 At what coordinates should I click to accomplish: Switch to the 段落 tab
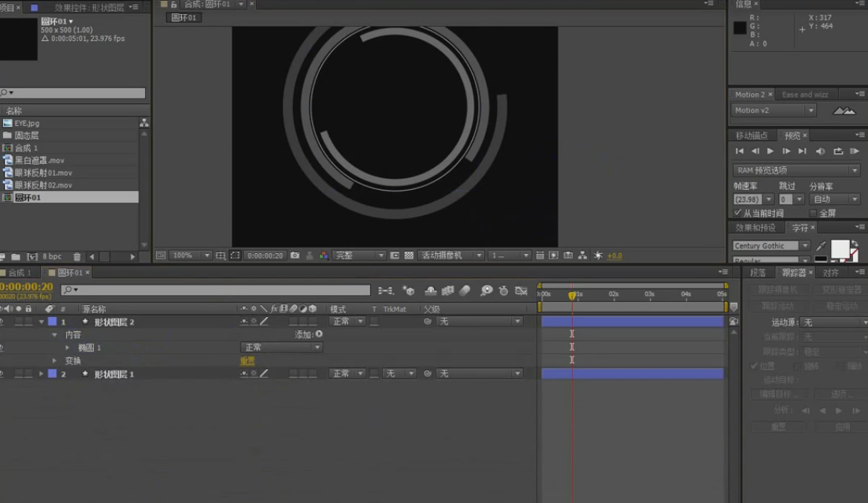coord(758,273)
